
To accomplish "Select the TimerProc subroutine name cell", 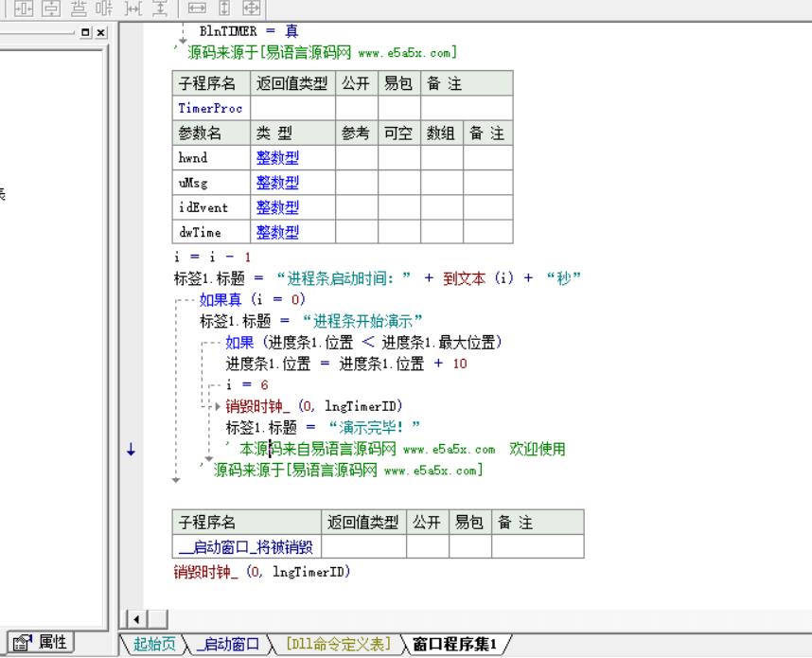I will (x=211, y=108).
